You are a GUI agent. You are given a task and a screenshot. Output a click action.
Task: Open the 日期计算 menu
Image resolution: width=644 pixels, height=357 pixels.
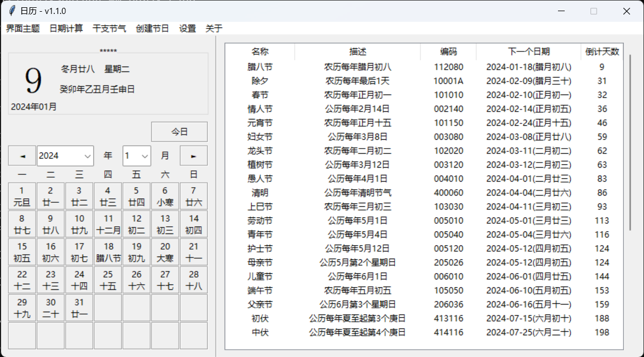[x=66, y=28]
